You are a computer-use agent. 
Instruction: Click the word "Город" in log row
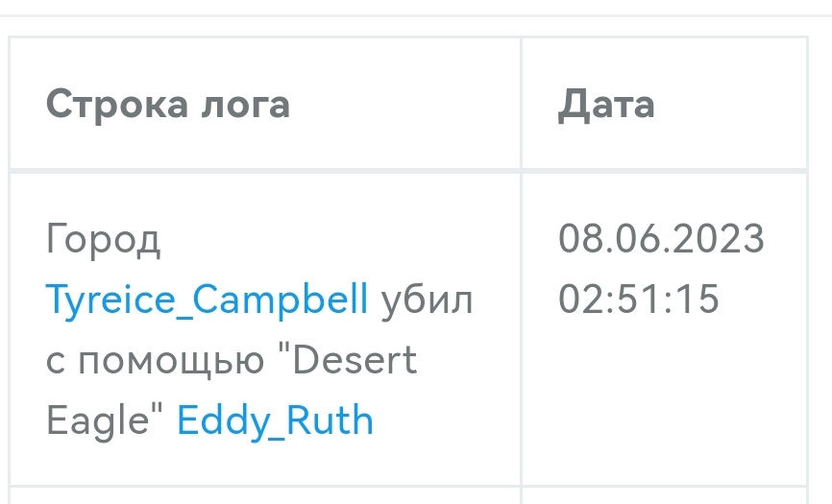point(103,240)
